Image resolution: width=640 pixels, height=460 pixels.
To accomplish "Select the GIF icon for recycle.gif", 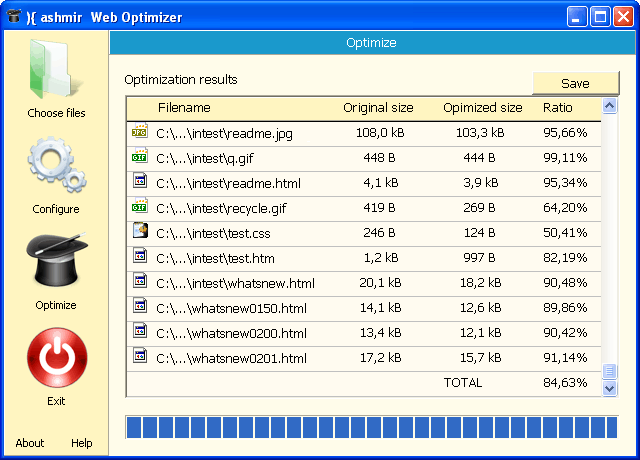I will click(x=140, y=206).
